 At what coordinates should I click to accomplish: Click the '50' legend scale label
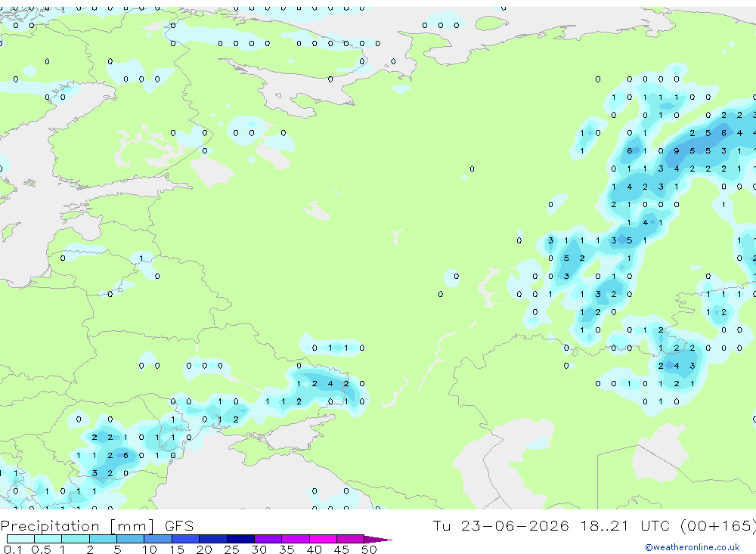click(369, 549)
